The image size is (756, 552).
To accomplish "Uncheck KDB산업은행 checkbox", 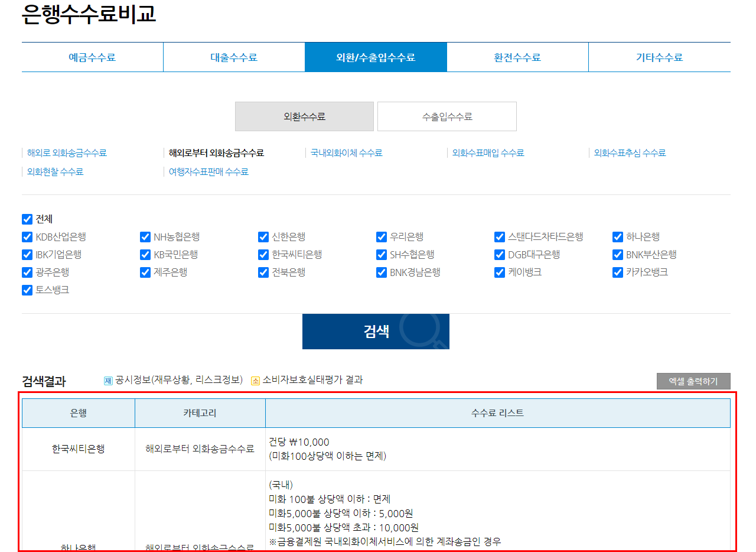I will pyautogui.click(x=27, y=237).
